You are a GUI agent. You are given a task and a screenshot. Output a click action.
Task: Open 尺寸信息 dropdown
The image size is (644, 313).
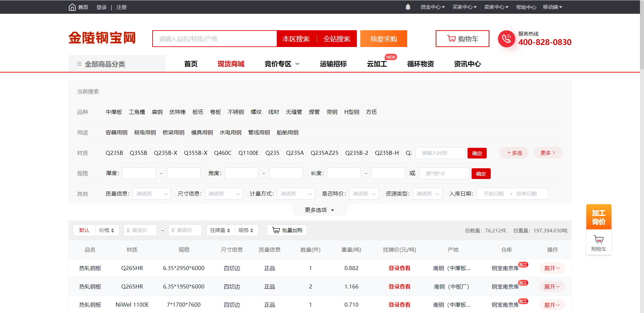tap(224, 194)
